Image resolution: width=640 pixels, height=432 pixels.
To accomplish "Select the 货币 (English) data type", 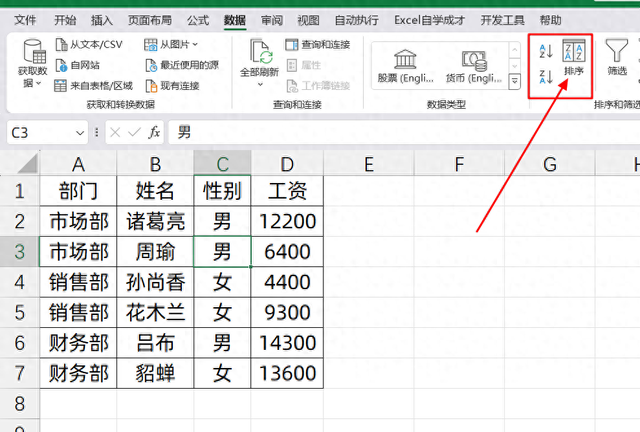I will click(473, 66).
